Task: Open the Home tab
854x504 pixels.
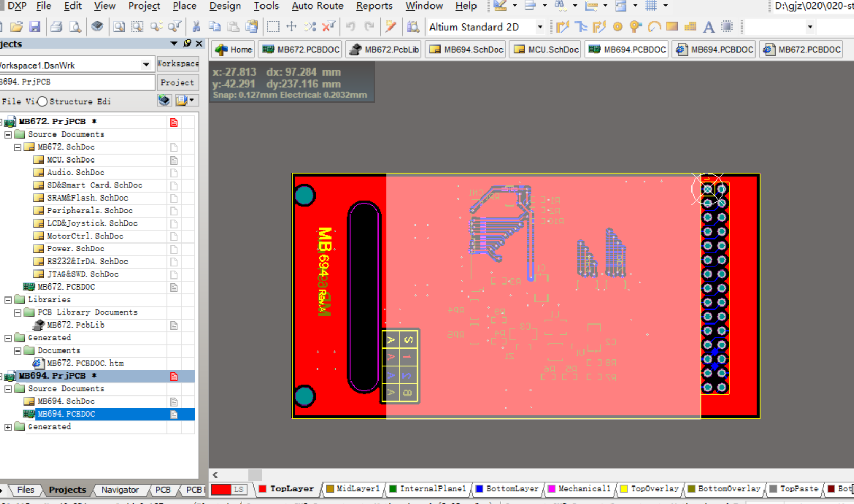Action: 233,49
